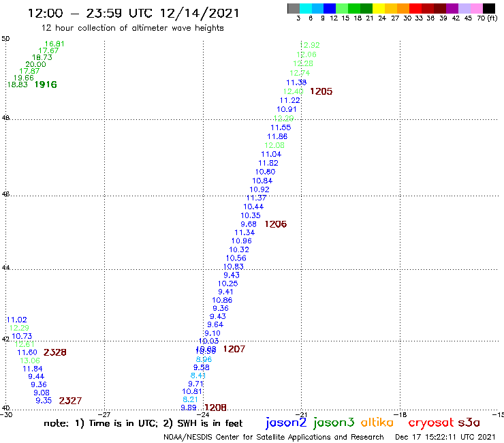
Task: Click the lavender swatch in the color bar
Action: (x=464, y=8)
